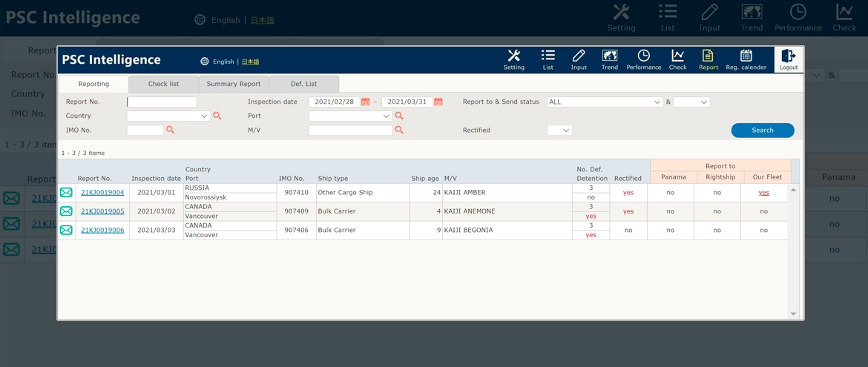
Task: Open report link 21KJ0019006
Action: click(x=102, y=231)
